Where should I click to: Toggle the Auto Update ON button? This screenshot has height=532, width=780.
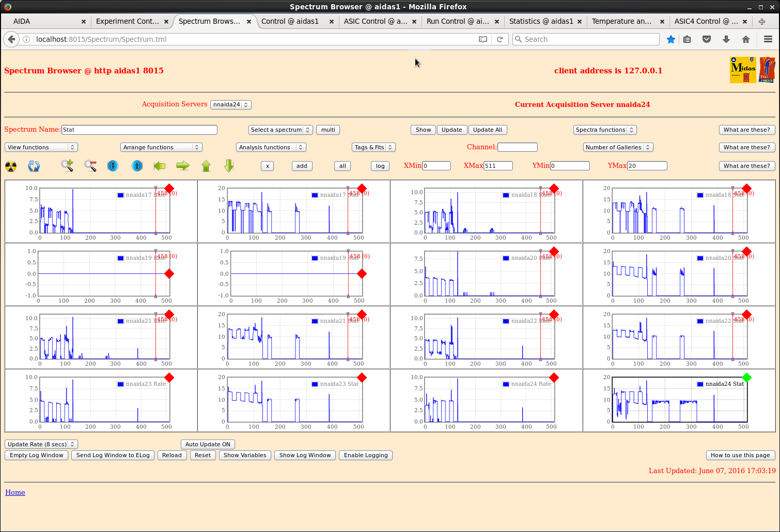pyautogui.click(x=208, y=444)
